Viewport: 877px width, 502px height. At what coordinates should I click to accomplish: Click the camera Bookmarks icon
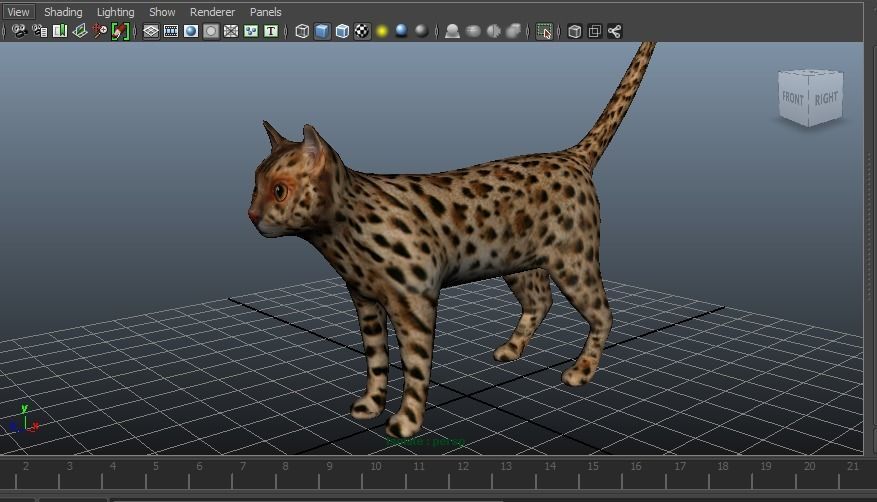click(60, 31)
